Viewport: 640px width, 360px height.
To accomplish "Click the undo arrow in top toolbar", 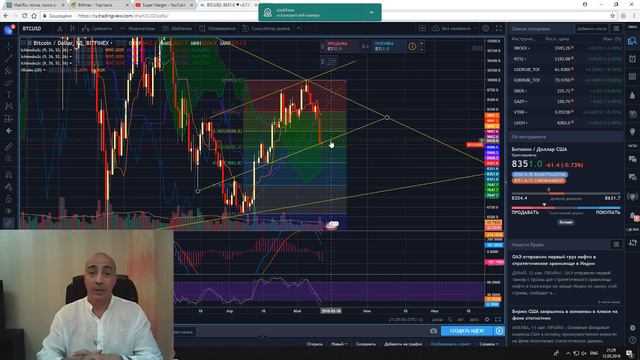I will [x=300, y=29].
